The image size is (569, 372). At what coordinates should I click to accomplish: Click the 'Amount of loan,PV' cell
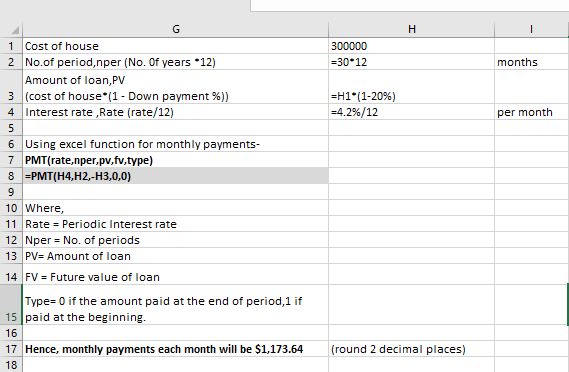pyautogui.click(x=176, y=87)
